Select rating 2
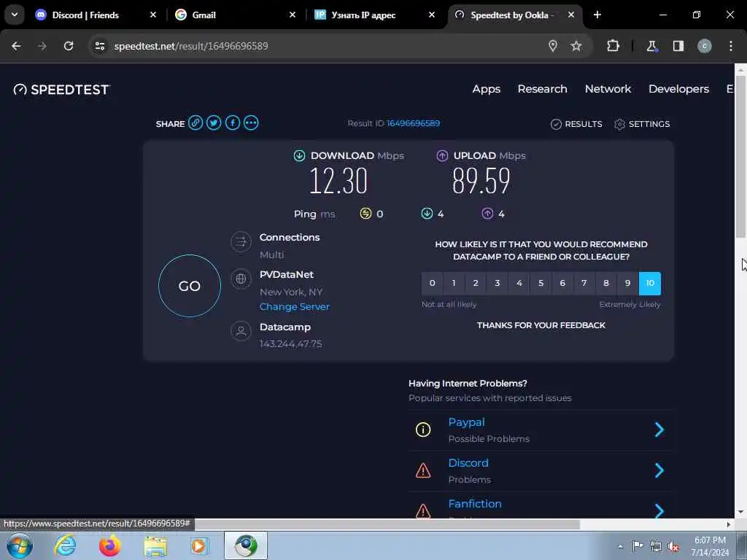The image size is (747, 560). click(x=476, y=284)
